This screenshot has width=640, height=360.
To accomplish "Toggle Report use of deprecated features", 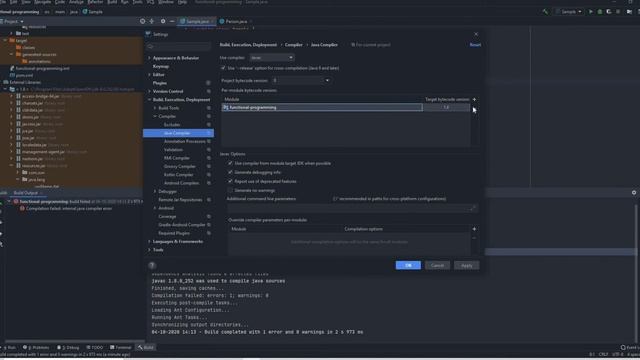I will [230, 181].
